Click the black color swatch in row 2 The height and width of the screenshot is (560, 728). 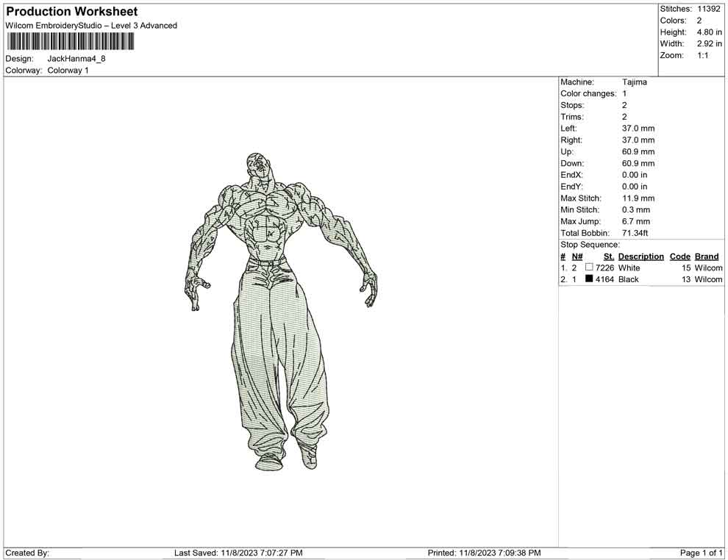point(589,279)
